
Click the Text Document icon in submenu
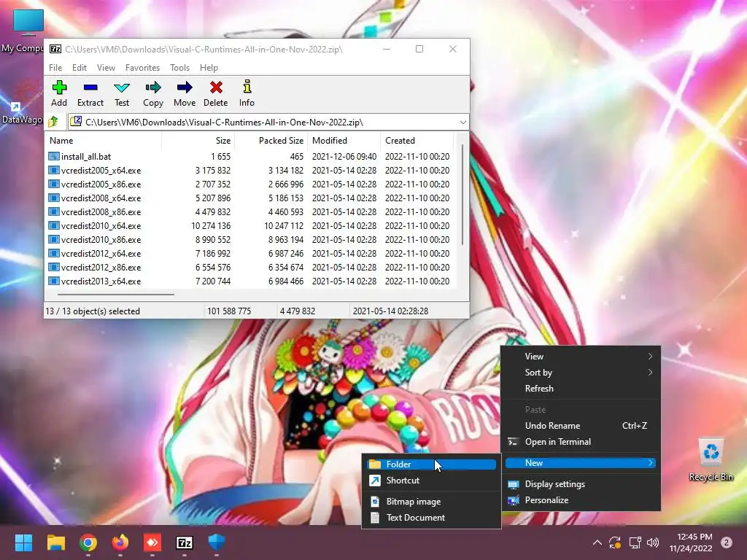click(375, 518)
